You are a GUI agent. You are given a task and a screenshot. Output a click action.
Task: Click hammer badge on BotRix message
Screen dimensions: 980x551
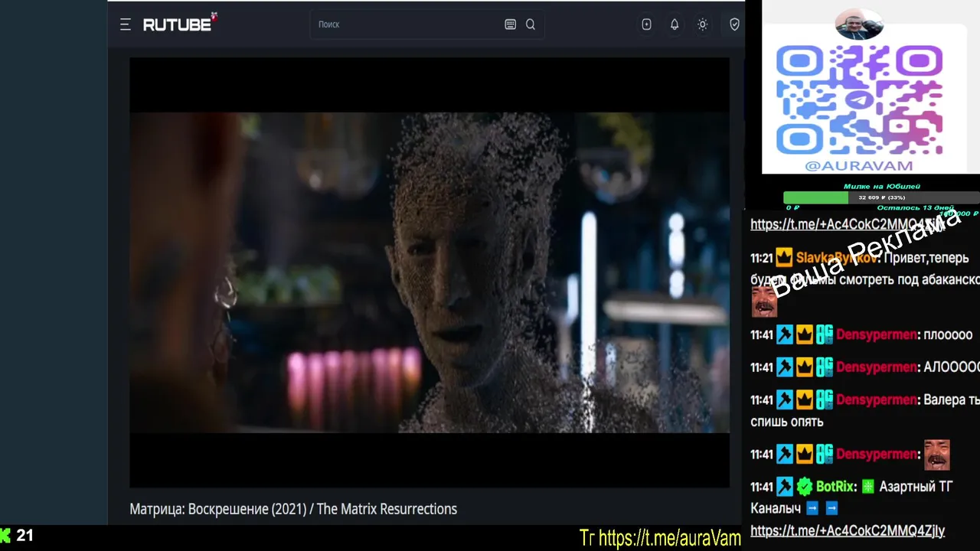click(785, 487)
